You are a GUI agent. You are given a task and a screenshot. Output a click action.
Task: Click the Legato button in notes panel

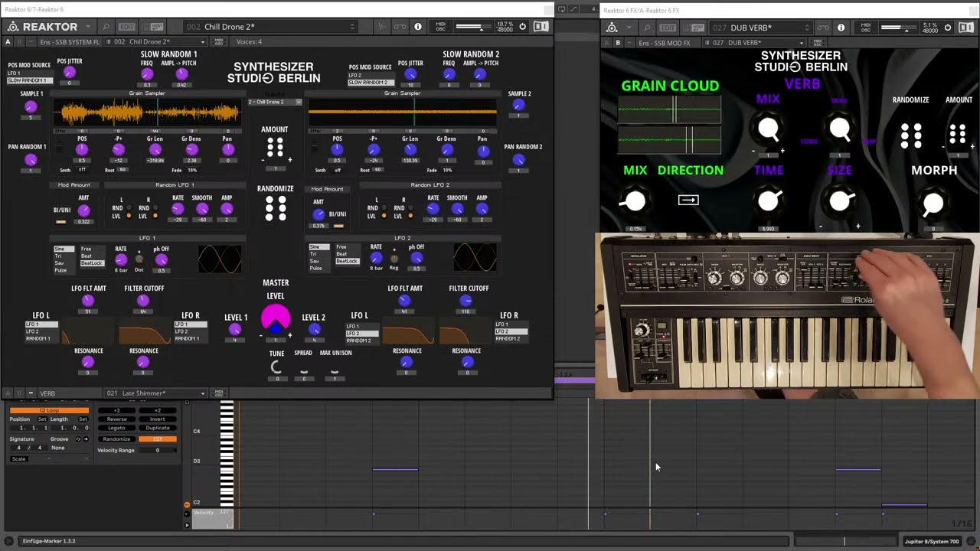coord(117,428)
